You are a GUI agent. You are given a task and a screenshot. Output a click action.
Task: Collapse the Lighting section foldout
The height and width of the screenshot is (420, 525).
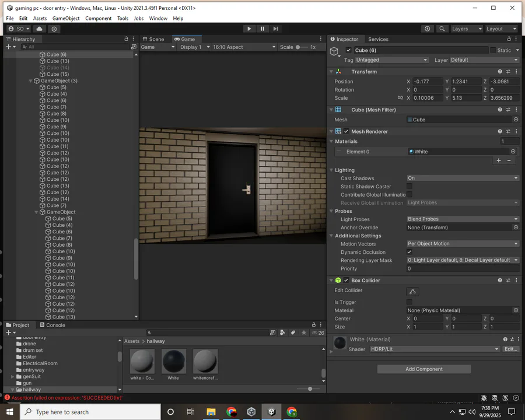point(331,170)
